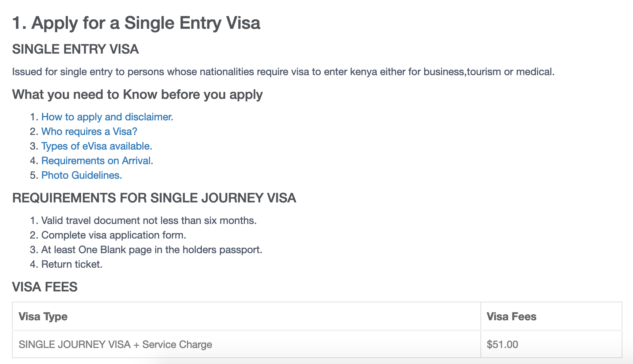The height and width of the screenshot is (364, 633).
Task: Click the word kenya in the description
Action: point(363,72)
